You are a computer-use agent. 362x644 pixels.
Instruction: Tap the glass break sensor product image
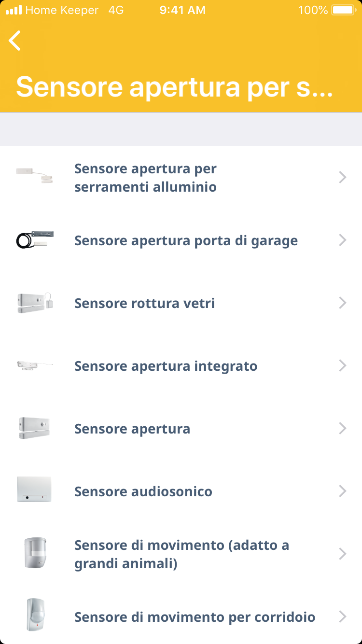[x=34, y=303]
